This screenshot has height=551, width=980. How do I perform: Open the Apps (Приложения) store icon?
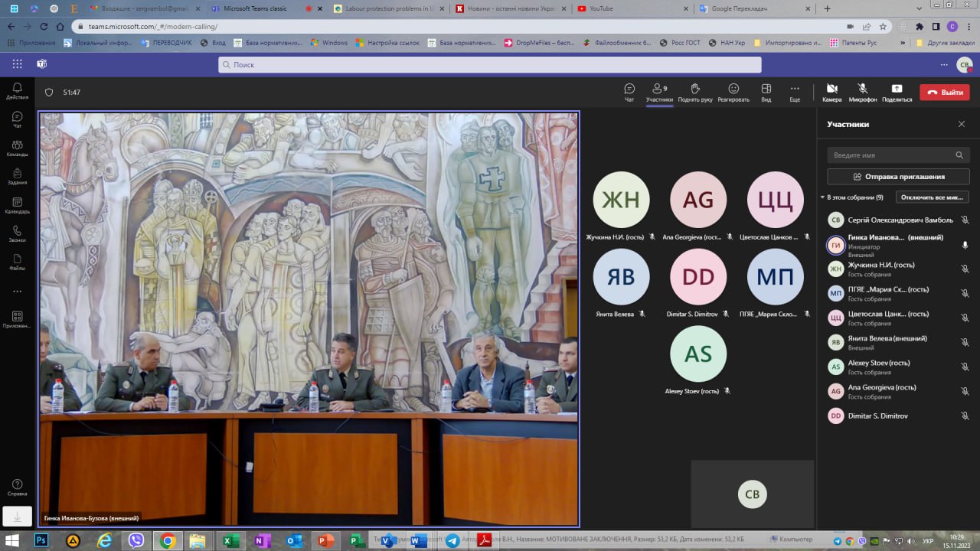pos(17,319)
